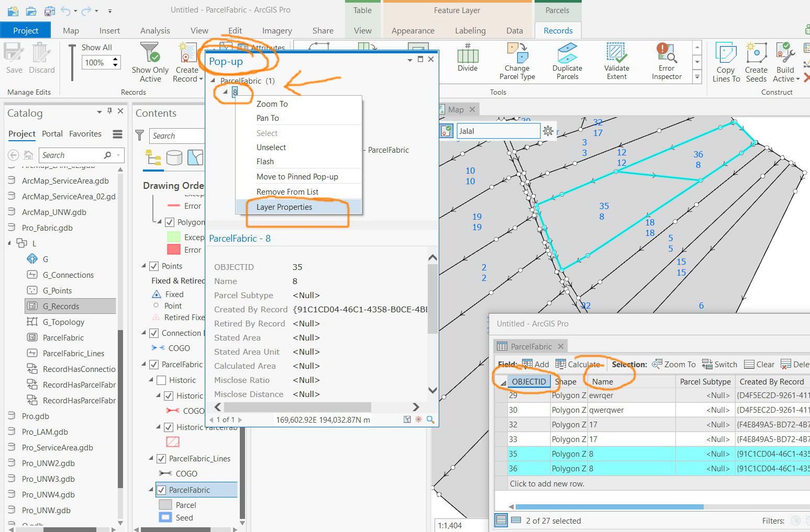Image resolution: width=810 pixels, height=532 pixels.
Task: Click the Duplicate Parcels tool
Action: tap(568, 53)
